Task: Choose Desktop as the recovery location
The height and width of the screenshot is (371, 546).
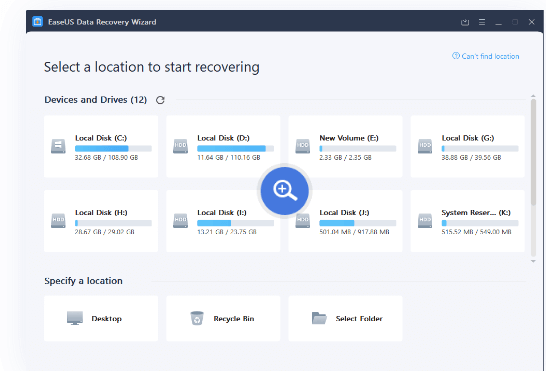Action: point(101,318)
